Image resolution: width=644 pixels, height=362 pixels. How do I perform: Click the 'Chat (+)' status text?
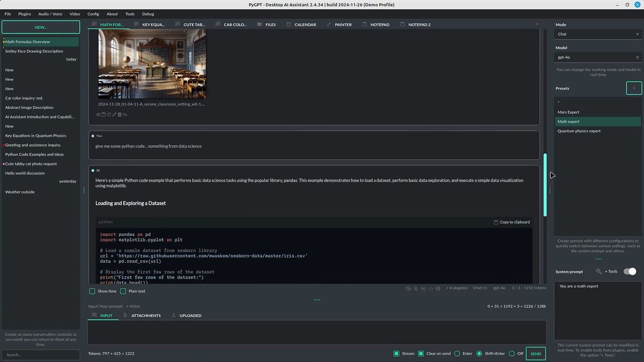coord(480,288)
